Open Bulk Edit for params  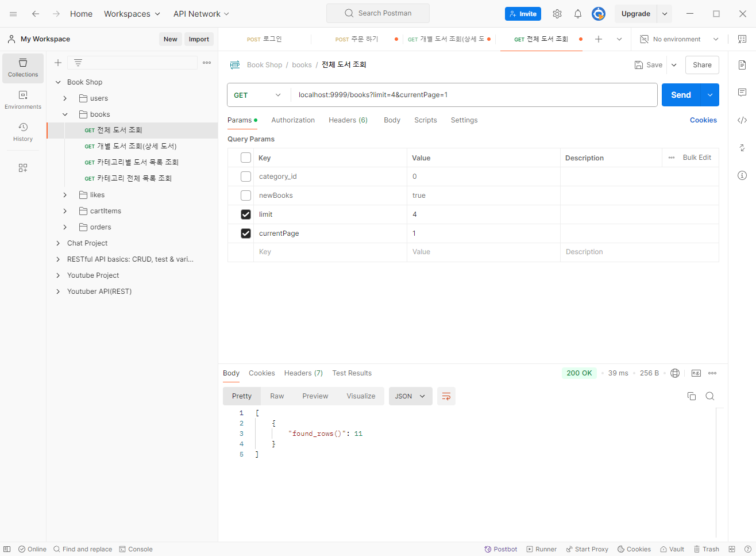697,158
